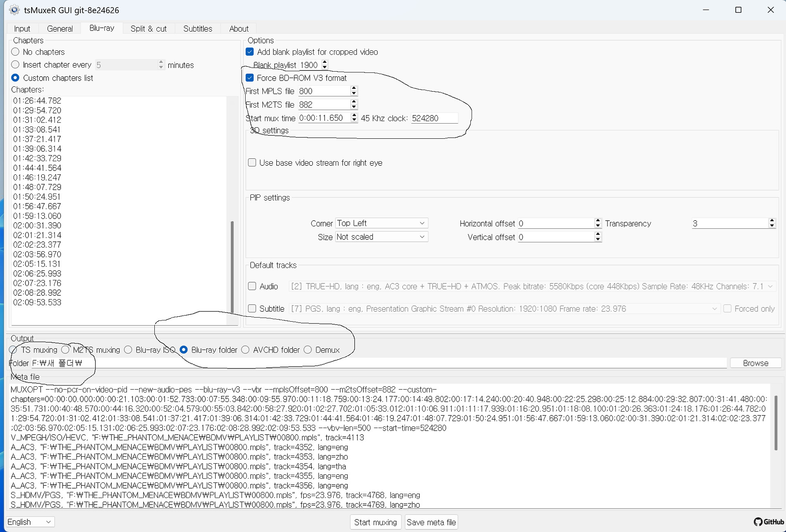This screenshot has width=786, height=532.
Task: Select the Blu-ray ISO output option
Action: [x=129, y=350]
